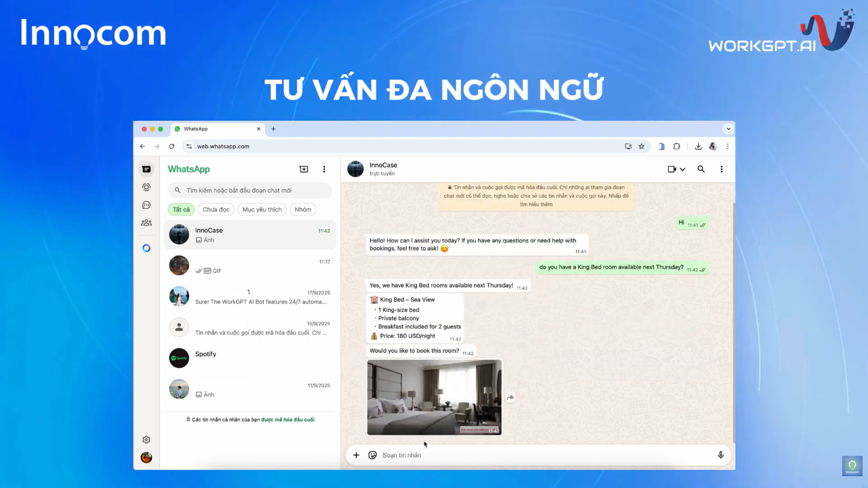Open the emoji picker
This screenshot has width=868, height=488.
coord(372,455)
